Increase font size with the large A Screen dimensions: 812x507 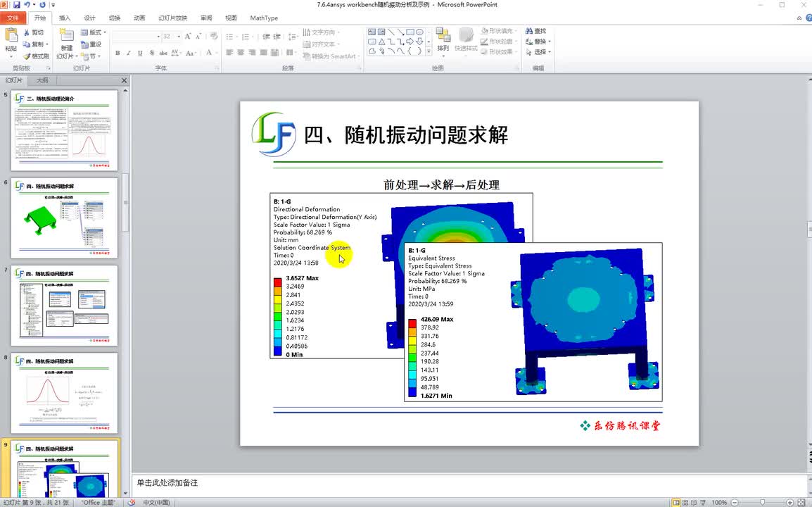tap(187, 37)
